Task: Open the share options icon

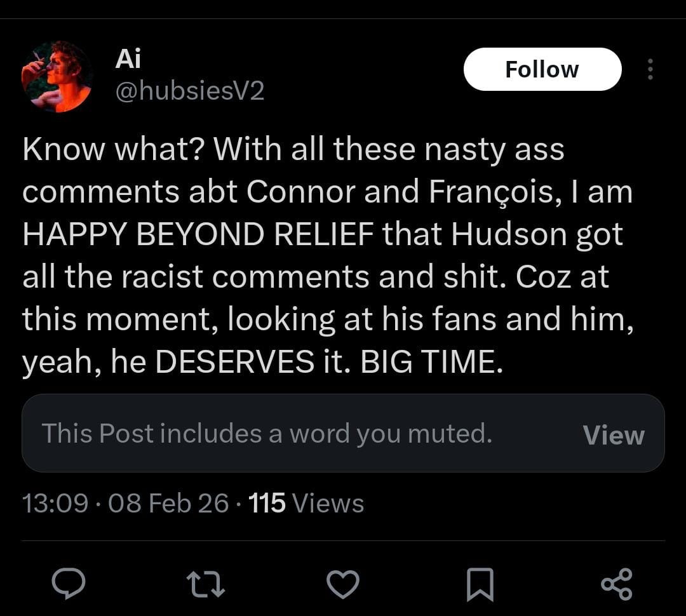Action: point(616,584)
